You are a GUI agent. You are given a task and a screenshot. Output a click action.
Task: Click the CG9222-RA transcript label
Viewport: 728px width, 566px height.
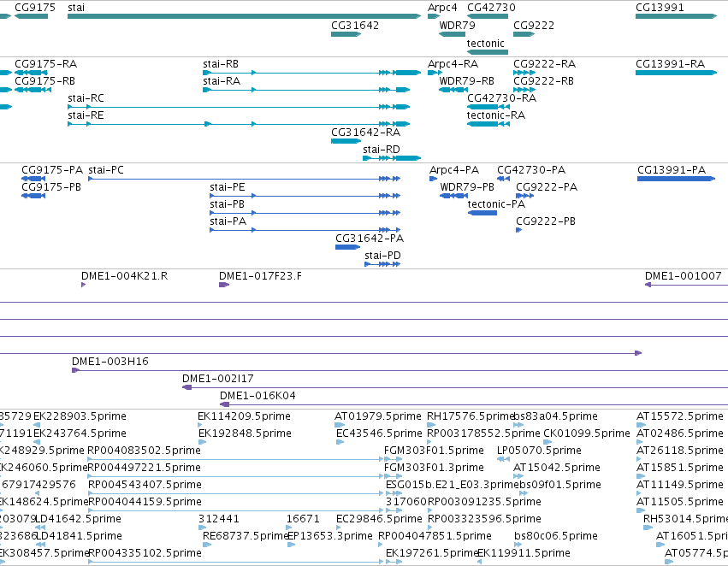click(544, 64)
